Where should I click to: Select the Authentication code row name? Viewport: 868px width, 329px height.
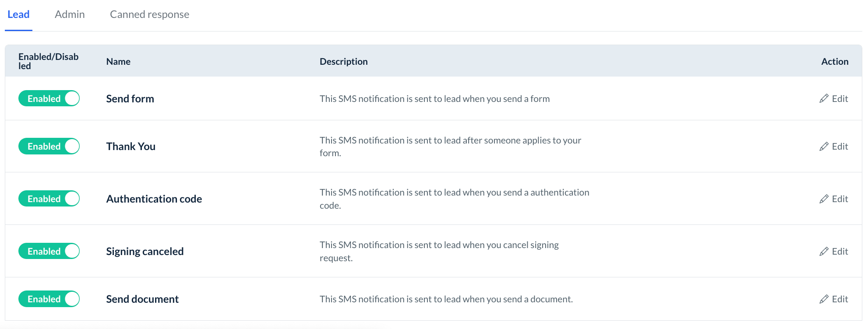tap(154, 199)
